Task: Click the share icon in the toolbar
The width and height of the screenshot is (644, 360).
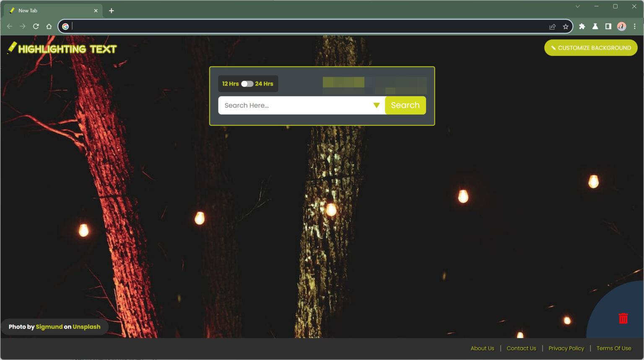Action: pos(551,26)
